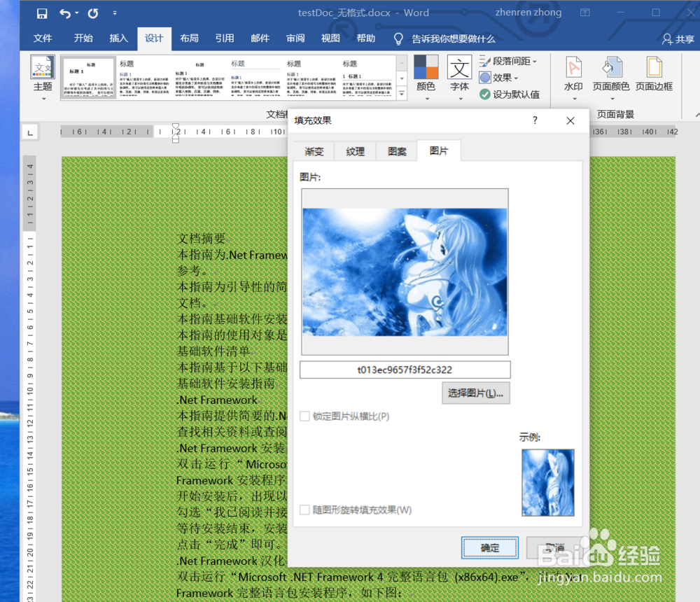The height and width of the screenshot is (602, 700).
Task: Open the 帮助 ribbon tab
Action: [x=365, y=38]
